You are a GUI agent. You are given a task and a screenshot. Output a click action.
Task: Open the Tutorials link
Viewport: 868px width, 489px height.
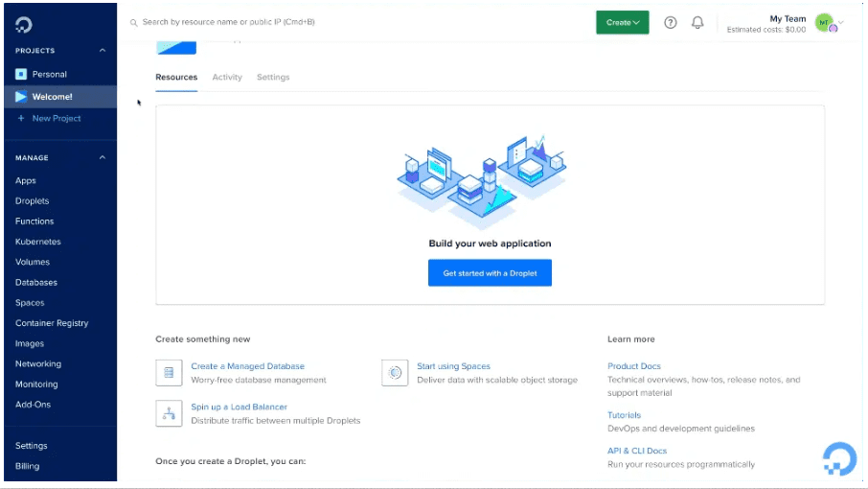pyautogui.click(x=624, y=415)
